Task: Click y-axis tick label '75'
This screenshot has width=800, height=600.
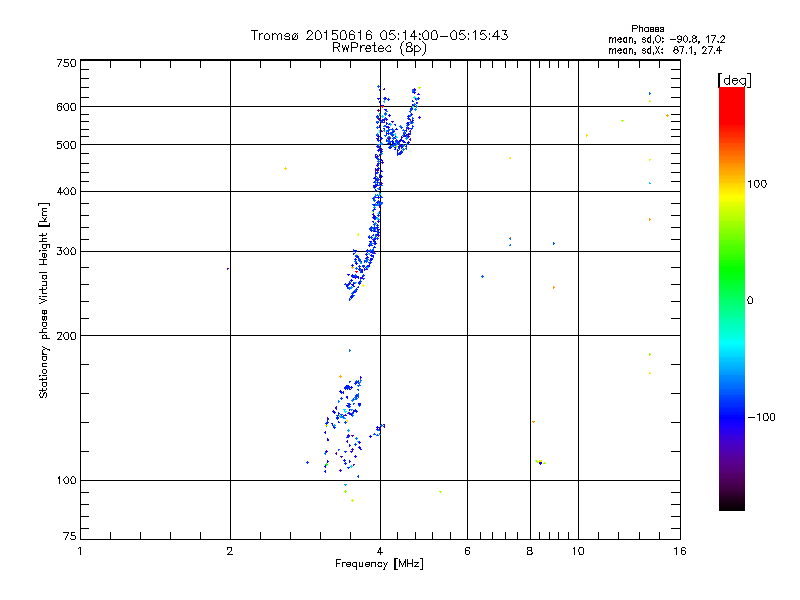Action: pos(70,536)
